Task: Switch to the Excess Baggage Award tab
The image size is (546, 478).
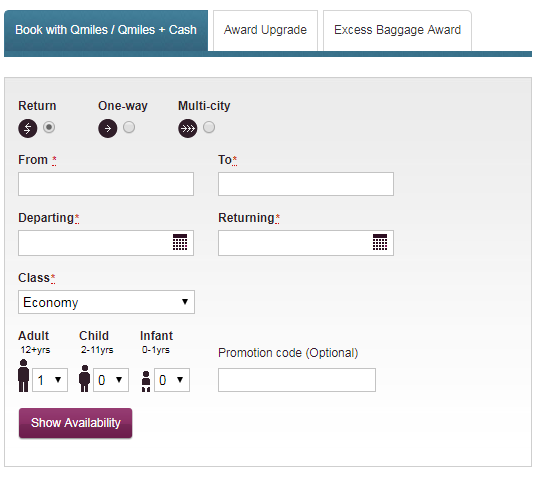Action: point(397,30)
